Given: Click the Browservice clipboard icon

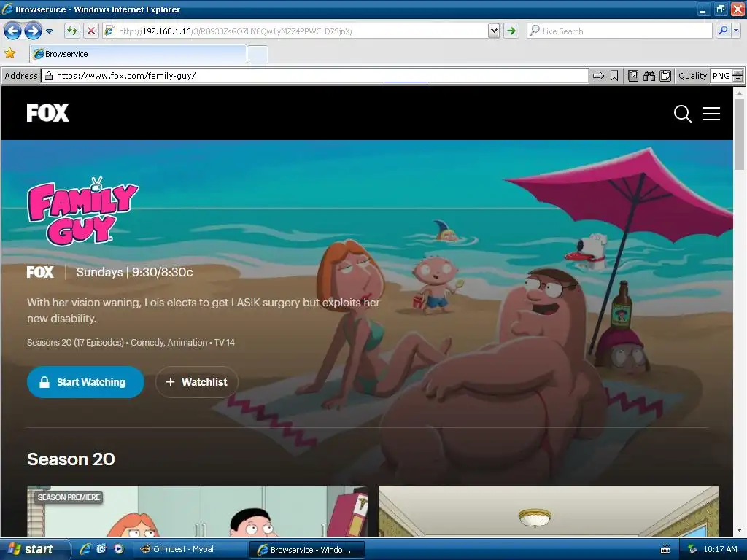Looking at the screenshot, I should [x=665, y=76].
